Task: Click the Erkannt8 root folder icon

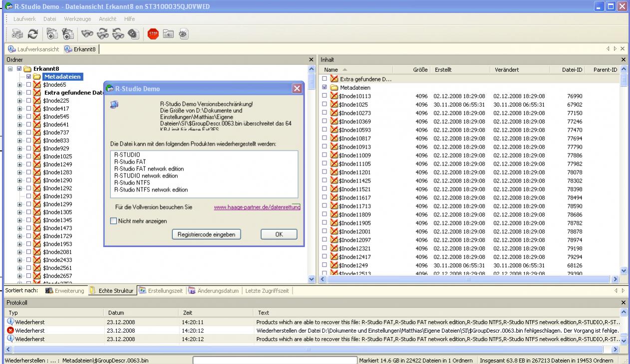Action: pos(28,68)
